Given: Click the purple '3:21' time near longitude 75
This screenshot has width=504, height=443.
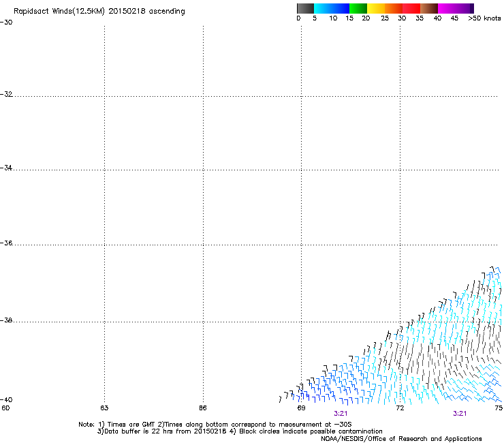Looking at the screenshot, I should pos(460,414).
